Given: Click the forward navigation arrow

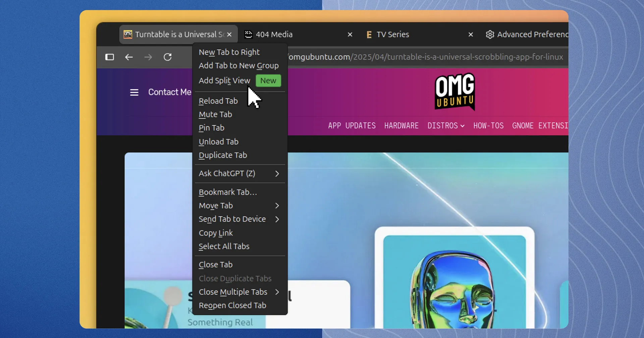Looking at the screenshot, I should (x=148, y=57).
